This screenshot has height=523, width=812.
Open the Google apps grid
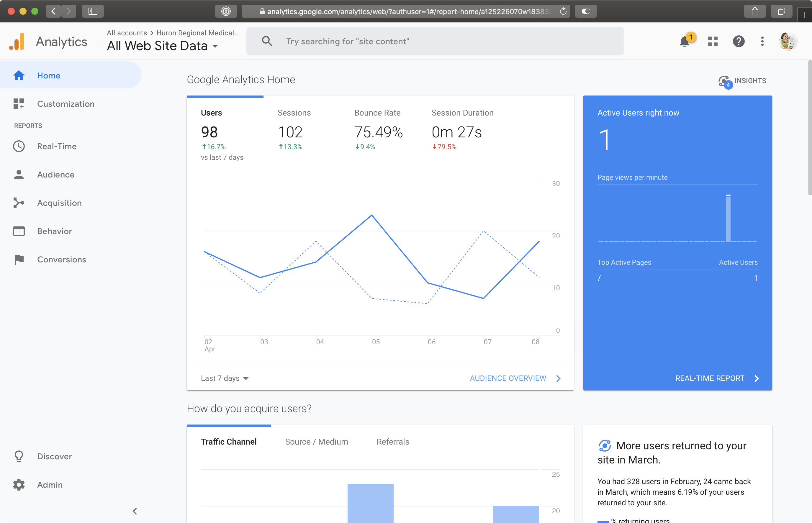(x=713, y=42)
